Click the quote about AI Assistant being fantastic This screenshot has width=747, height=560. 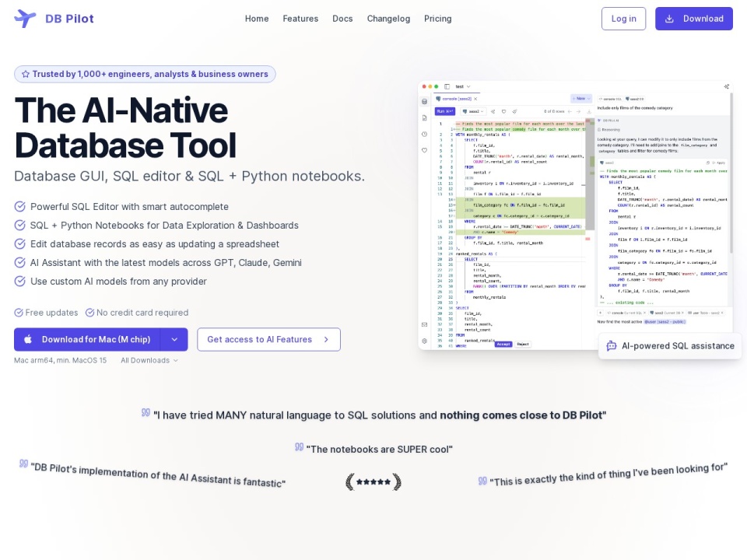[158, 475]
